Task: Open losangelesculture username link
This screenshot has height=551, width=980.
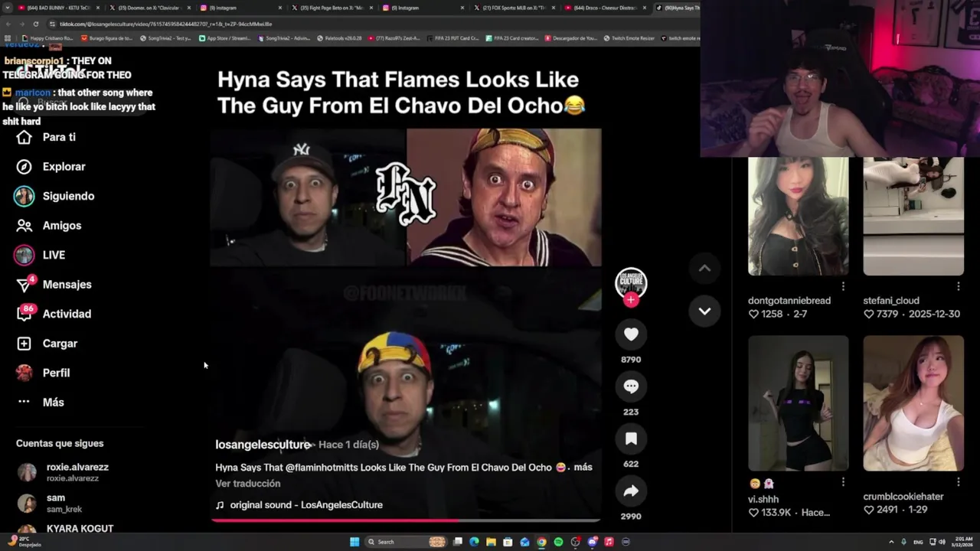Action: 263,445
